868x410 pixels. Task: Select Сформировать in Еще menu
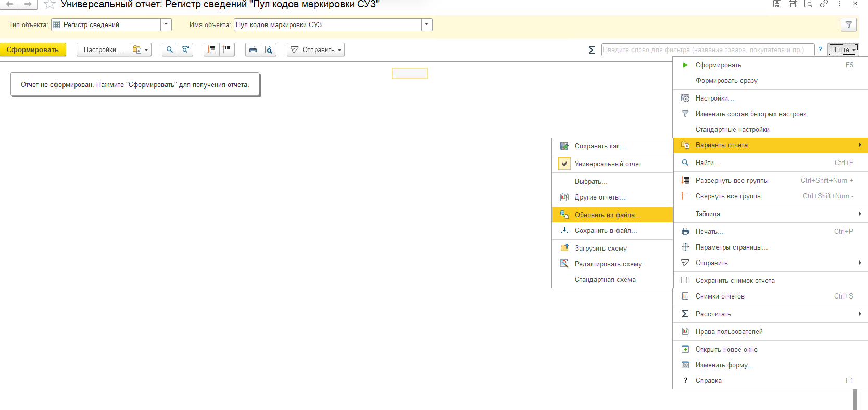[x=771, y=65]
